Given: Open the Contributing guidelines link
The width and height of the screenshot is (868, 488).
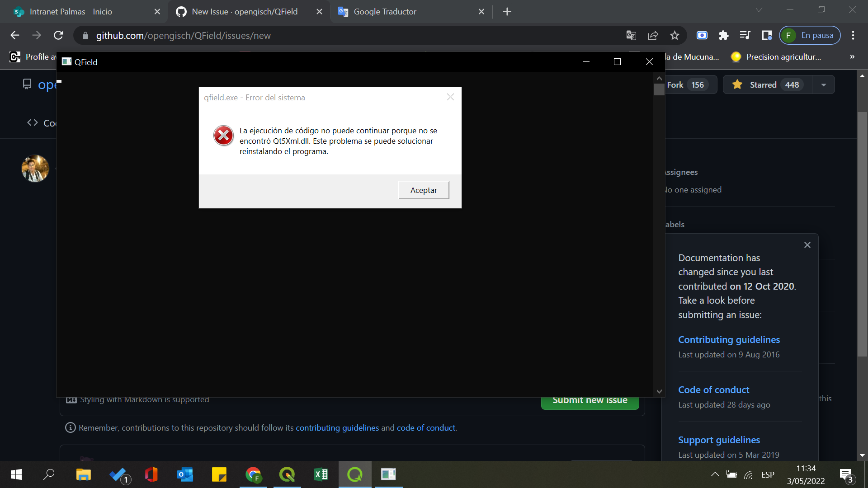Looking at the screenshot, I should click(729, 339).
